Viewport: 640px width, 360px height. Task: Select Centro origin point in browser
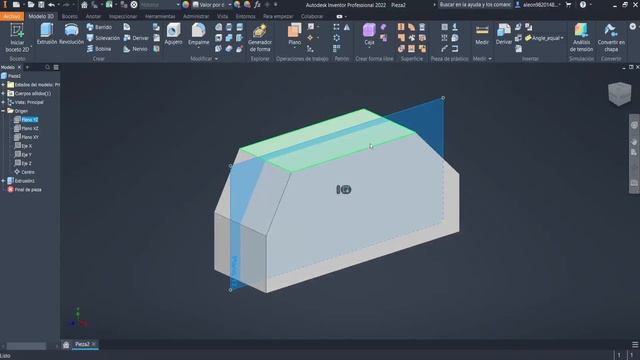click(x=28, y=172)
